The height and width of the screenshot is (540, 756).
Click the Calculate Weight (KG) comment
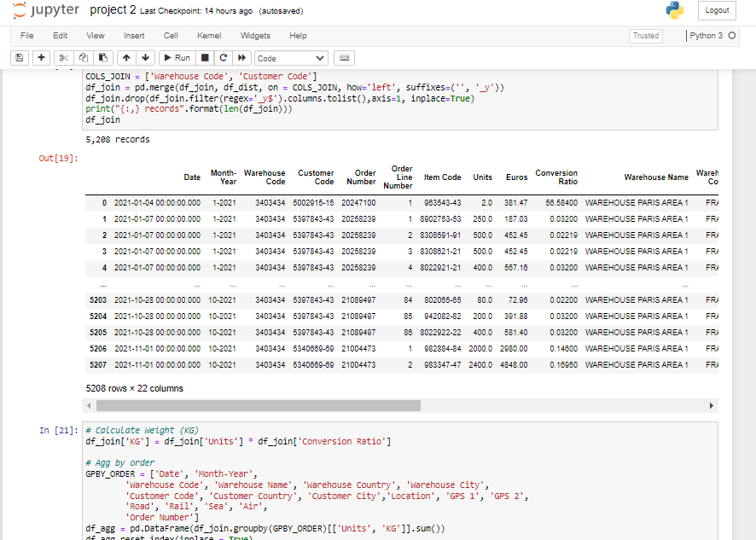pos(142,431)
